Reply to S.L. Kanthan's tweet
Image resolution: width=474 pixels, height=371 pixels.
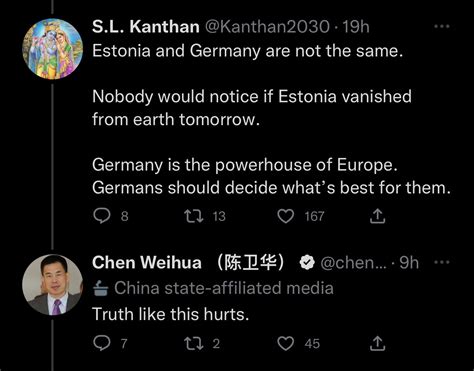pos(102,216)
